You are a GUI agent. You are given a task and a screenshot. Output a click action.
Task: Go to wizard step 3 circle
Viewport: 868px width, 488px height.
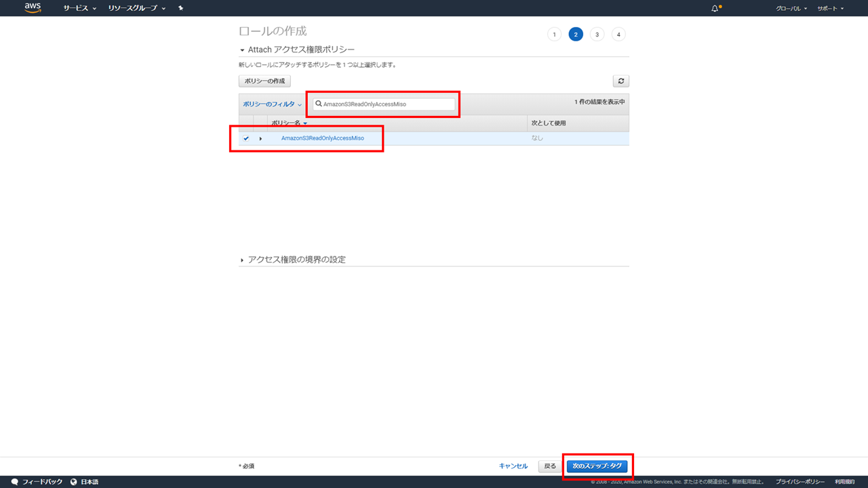[597, 35]
